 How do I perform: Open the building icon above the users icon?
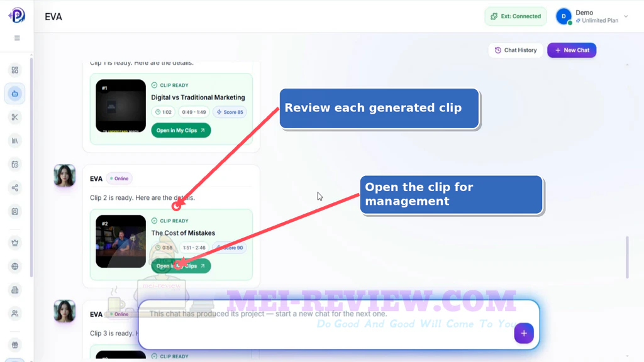(x=15, y=290)
